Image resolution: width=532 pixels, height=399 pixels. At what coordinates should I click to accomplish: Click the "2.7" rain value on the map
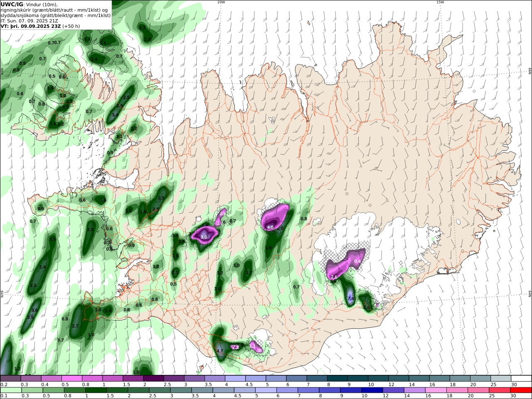click(x=75, y=326)
